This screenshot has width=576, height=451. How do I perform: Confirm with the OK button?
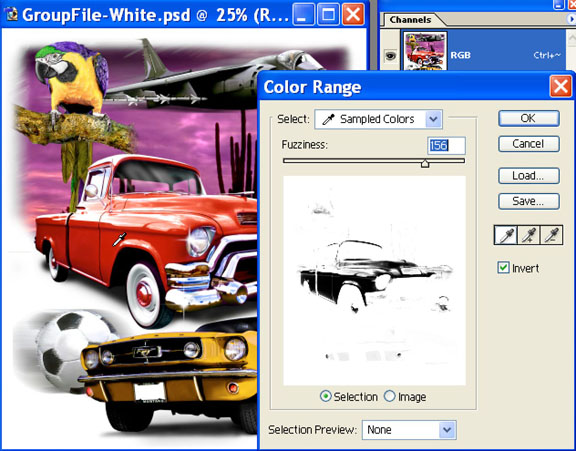pos(529,118)
